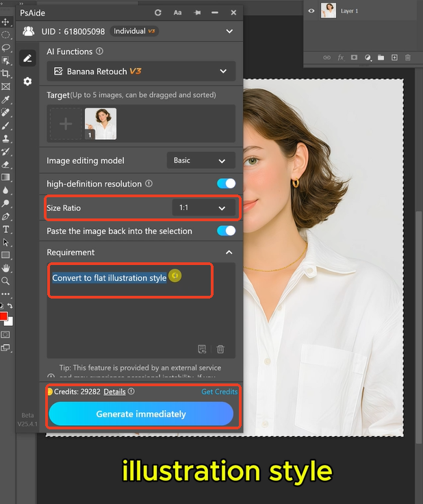Select the Path Selection tool
The height and width of the screenshot is (504, 423).
click(5, 242)
